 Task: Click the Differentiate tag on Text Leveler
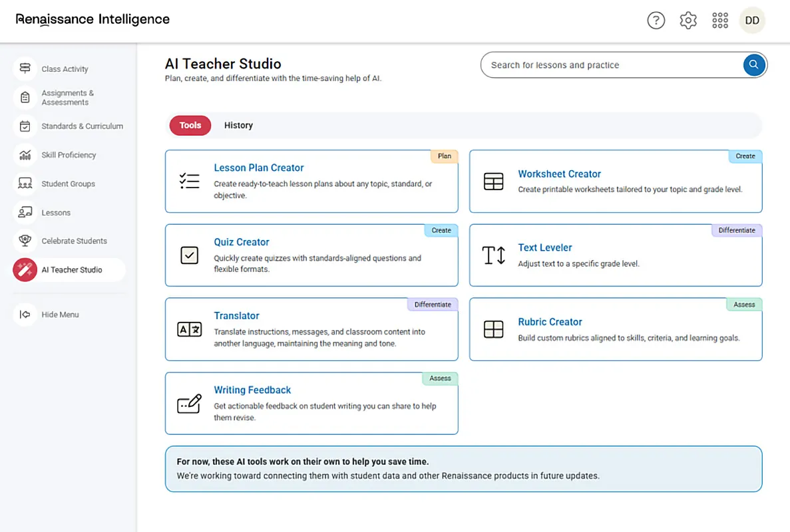tap(737, 230)
